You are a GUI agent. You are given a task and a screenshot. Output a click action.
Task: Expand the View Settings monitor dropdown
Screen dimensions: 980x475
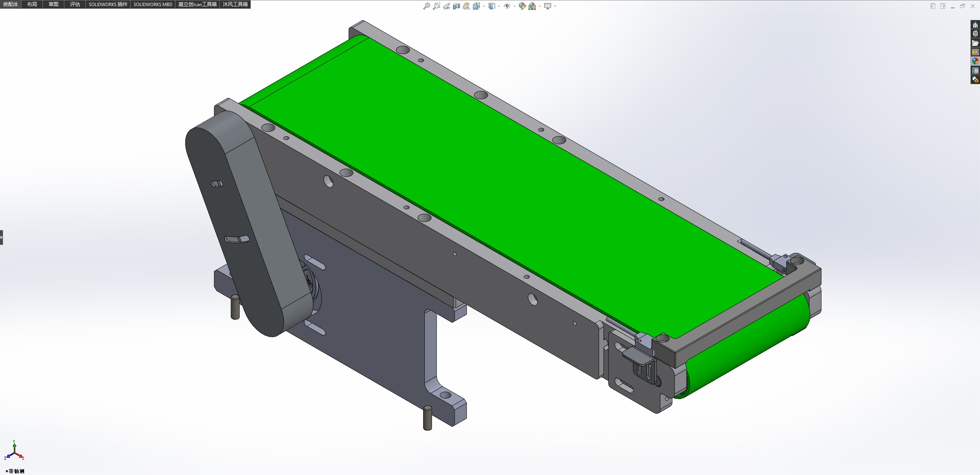tap(555, 7)
